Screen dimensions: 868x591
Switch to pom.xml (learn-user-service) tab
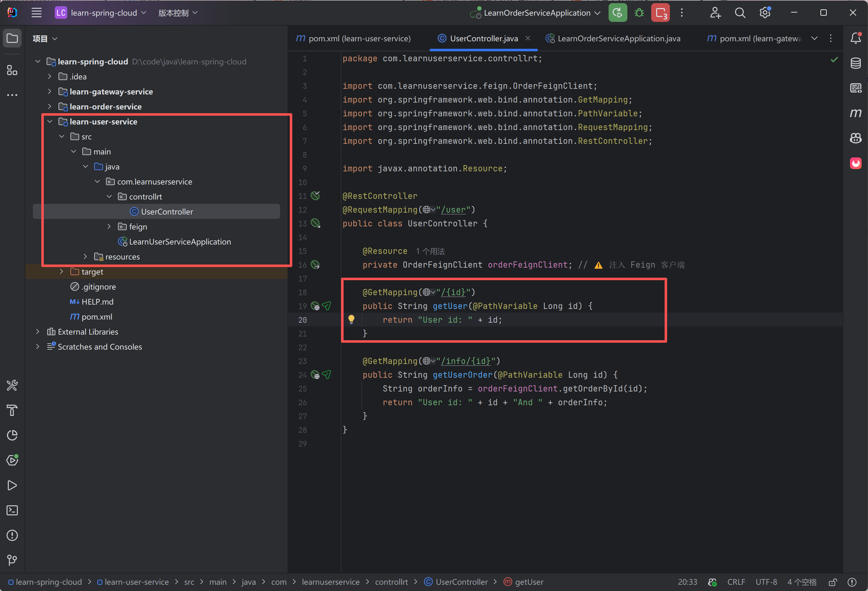[353, 38]
